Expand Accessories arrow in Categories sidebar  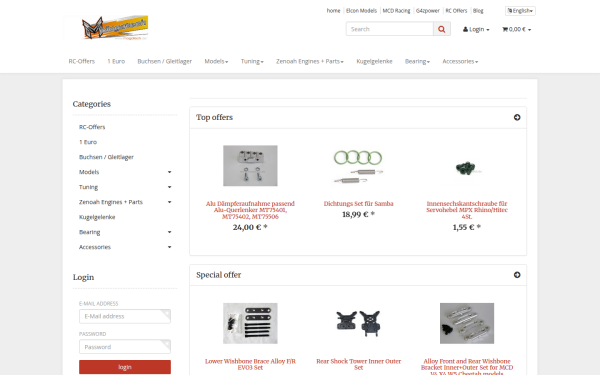[170, 247]
